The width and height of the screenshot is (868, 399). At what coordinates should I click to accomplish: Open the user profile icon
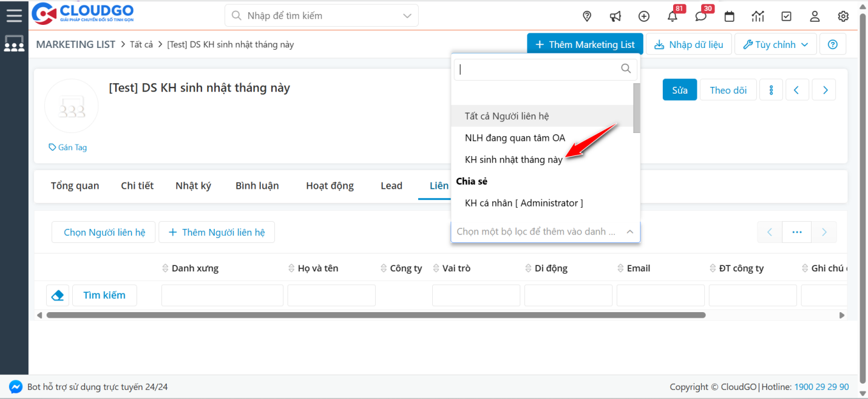coord(815,16)
